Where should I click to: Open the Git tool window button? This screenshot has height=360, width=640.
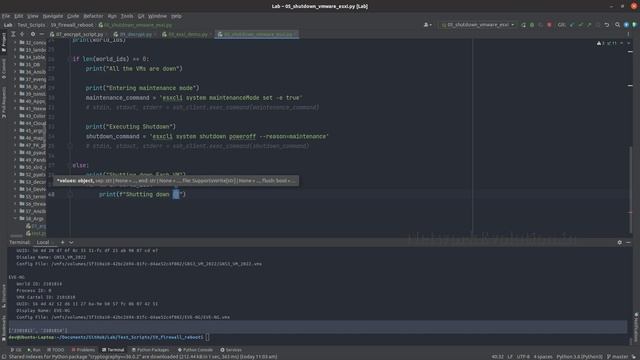[16, 350]
